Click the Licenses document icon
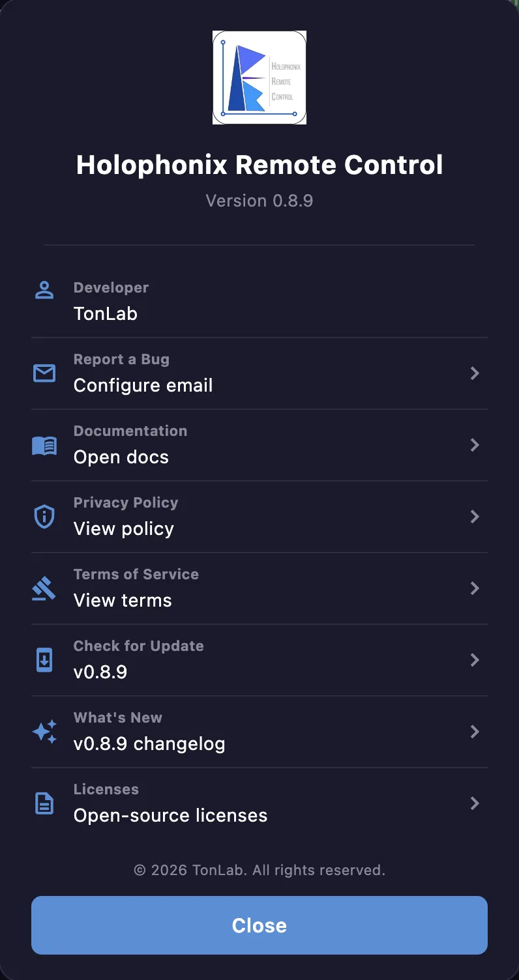 click(44, 803)
